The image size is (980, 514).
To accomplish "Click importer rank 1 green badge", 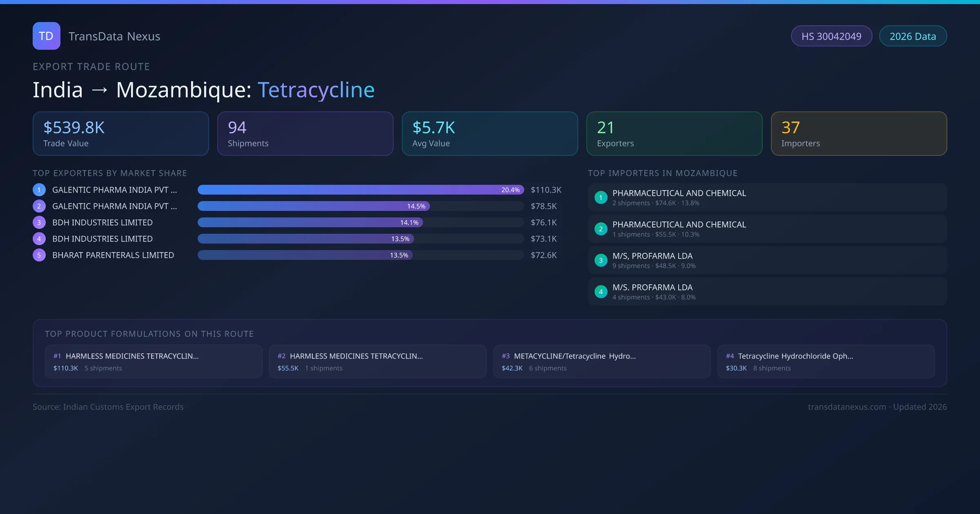I will 601,197.
